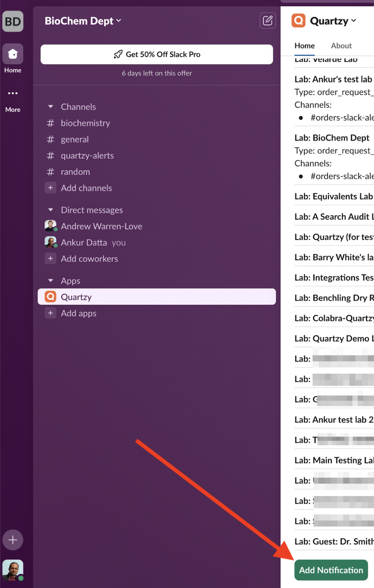Click the hash icon beside biochemistry
374x588 pixels.
click(51, 123)
